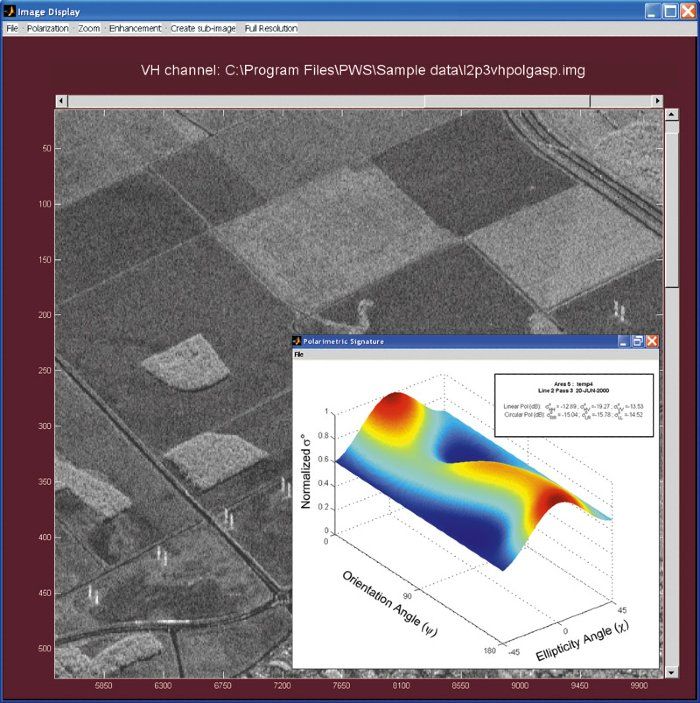Minimize the Image Display window
700x703 pixels.
pyautogui.click(x=653, y=11)
